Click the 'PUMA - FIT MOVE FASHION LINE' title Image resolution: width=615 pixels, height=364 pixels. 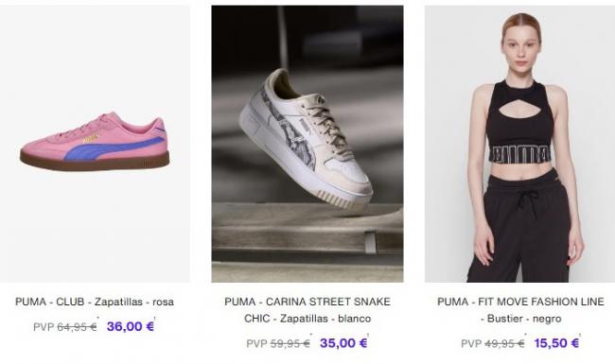520,302
